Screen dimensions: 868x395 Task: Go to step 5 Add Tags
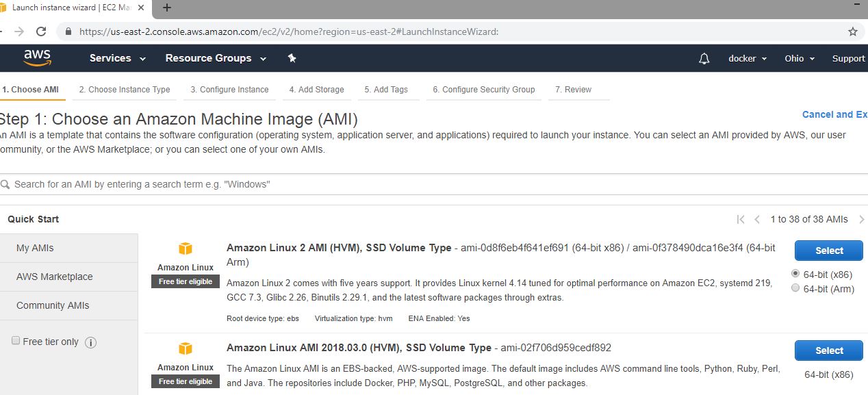[386, 90]
